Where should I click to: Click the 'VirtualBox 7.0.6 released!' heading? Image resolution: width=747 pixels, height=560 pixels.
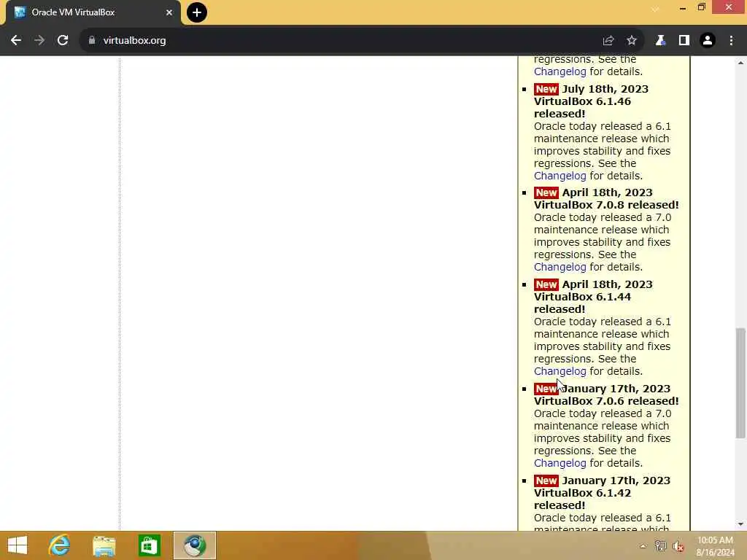coord(606,402)
